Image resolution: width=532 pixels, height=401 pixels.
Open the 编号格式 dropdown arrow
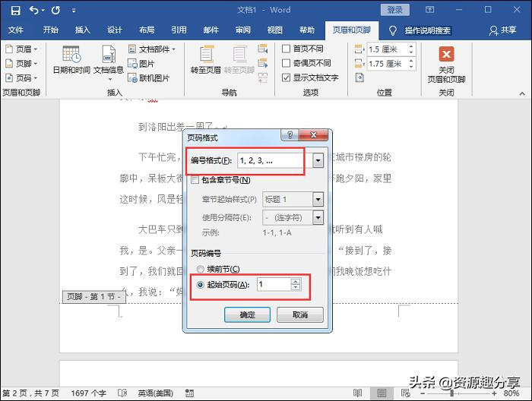(318, 161)
